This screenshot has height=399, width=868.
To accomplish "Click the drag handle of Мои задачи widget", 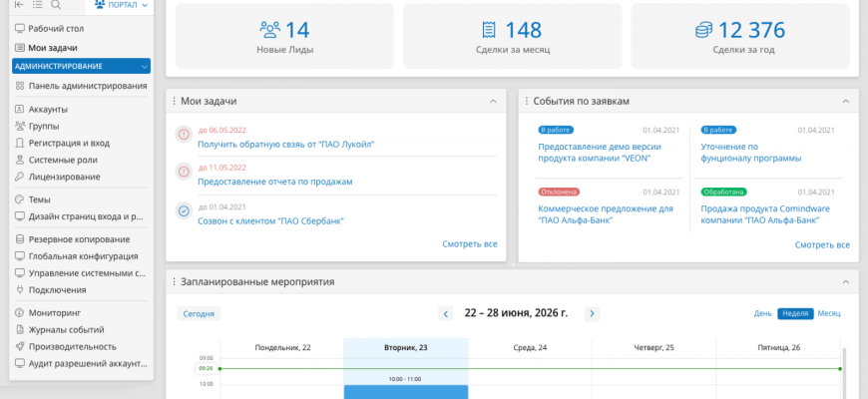I will click(x=173, y=101).
